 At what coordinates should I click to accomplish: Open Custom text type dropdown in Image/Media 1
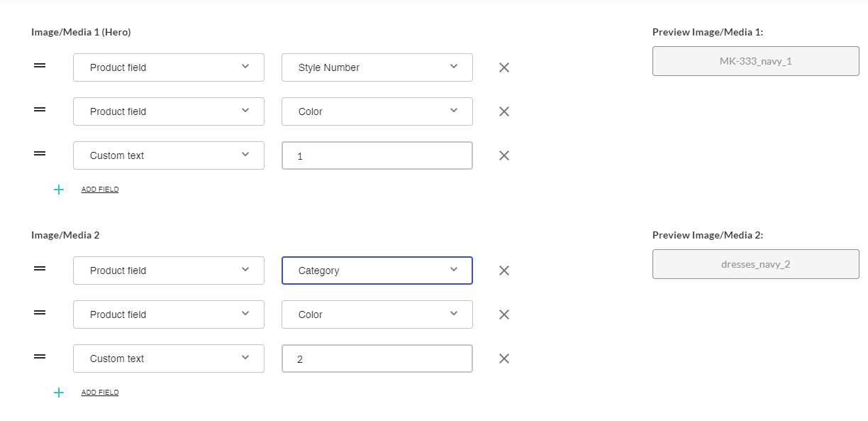(168, 155)
